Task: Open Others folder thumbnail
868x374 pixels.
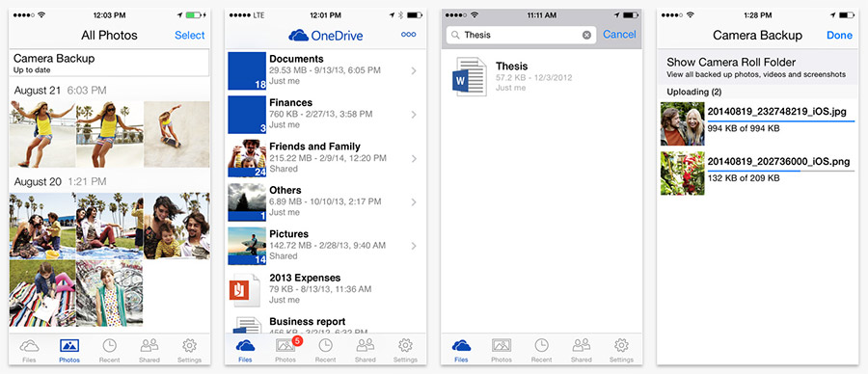Action: point(247,201)
